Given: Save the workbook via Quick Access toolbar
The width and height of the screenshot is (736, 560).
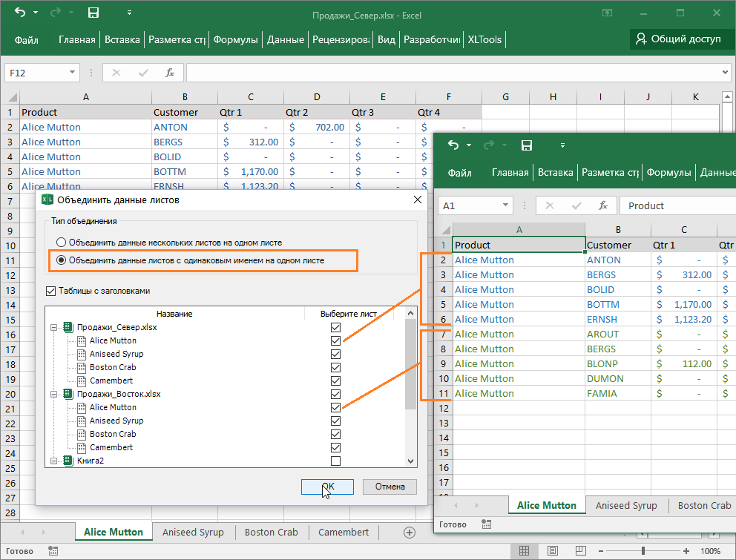Looking at the screenshot, I should pyautogui.click(x=92, y=13).
